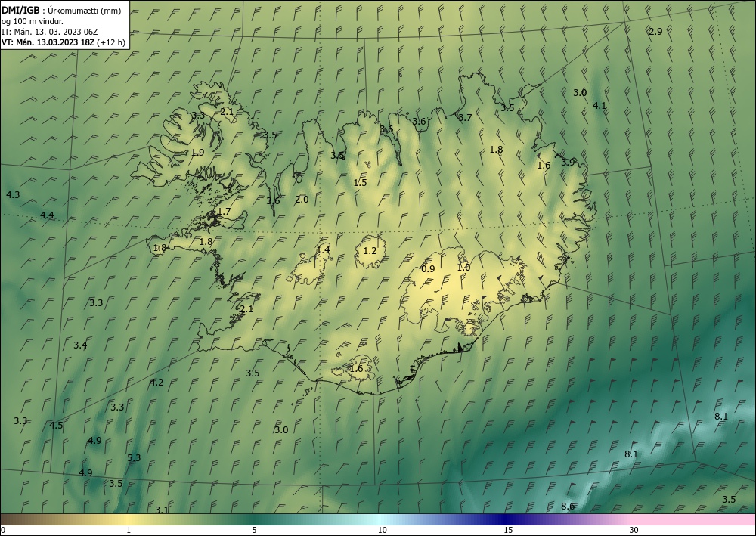Pick the dark navy segment of the colorbar
Screen dimensions: 756x536
coord(507,519)
